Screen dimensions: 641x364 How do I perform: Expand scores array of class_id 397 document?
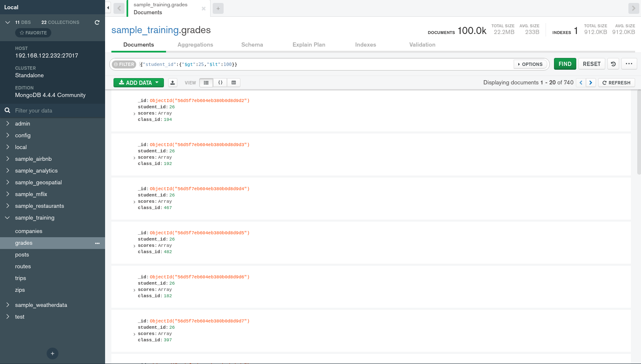[x=135, y=334]
